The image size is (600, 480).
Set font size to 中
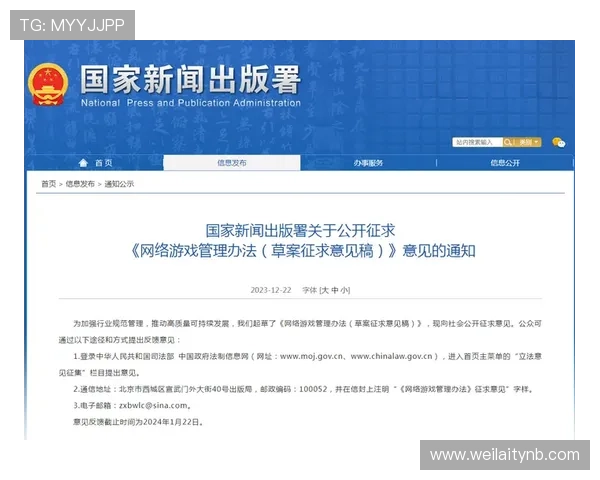click(334, 290)
